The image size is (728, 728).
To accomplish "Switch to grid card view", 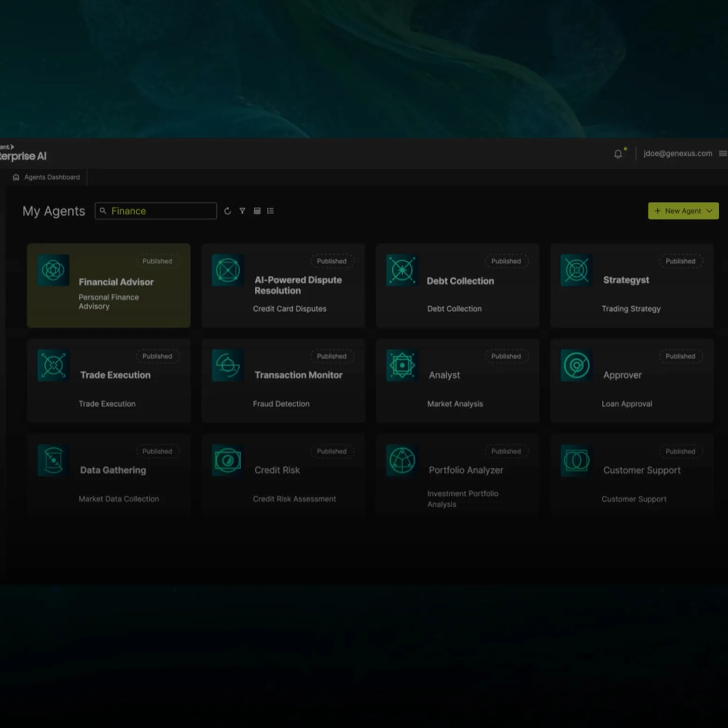I will tap(257, 211).
